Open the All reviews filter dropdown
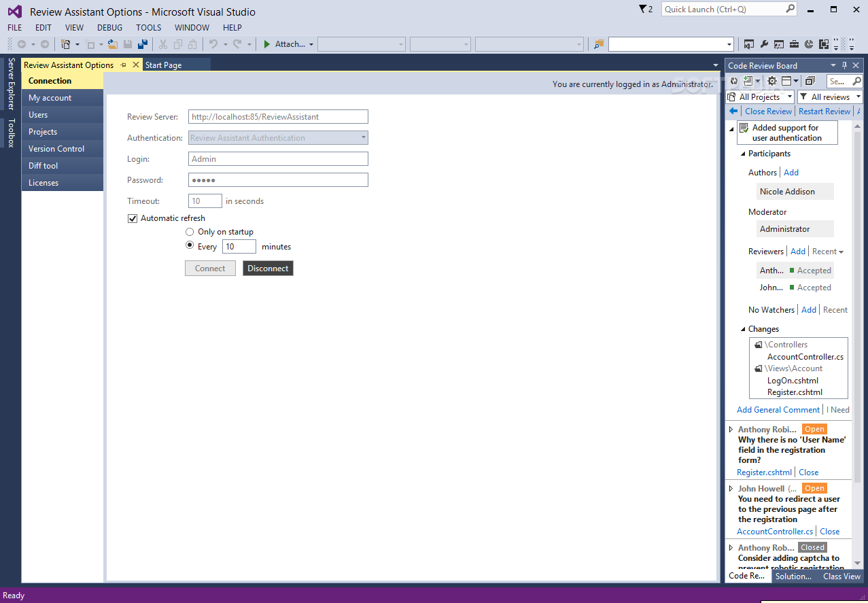 (858, 97)
